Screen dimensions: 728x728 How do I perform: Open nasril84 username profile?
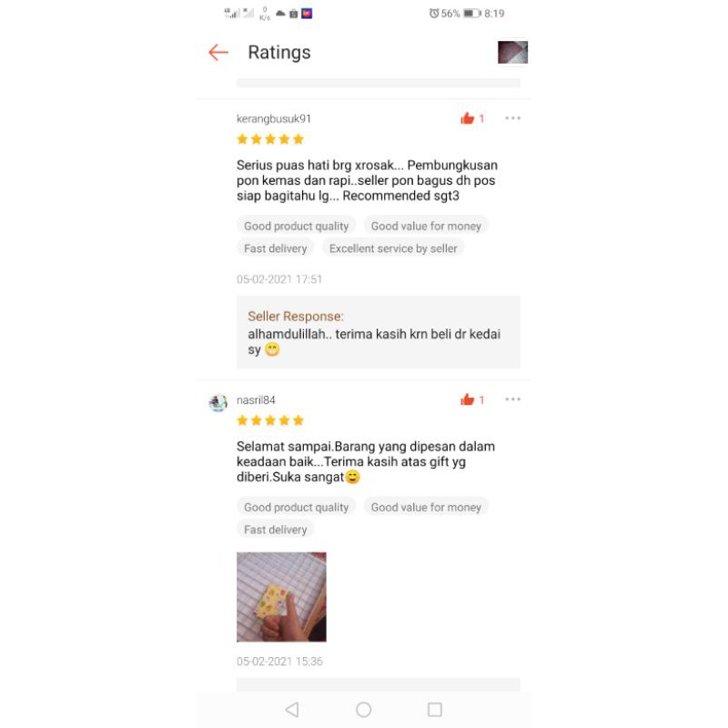click(256, 399)
